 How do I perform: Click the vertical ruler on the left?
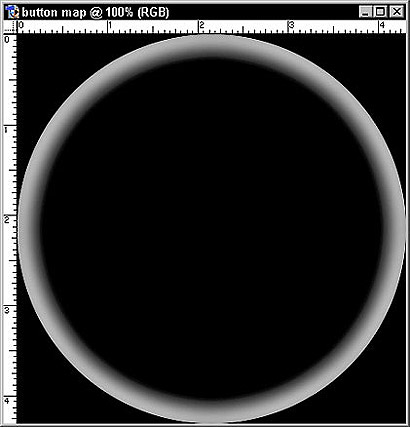coord(10,229)
